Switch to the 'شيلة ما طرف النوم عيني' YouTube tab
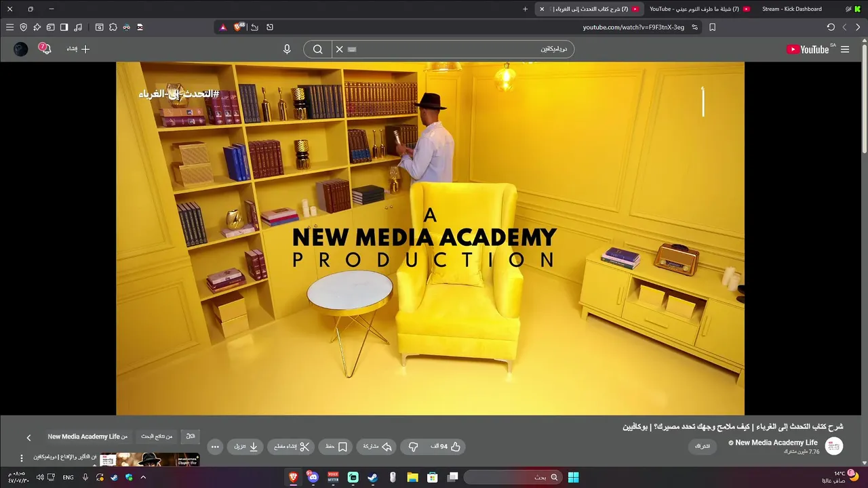 (x=700, y=9)
